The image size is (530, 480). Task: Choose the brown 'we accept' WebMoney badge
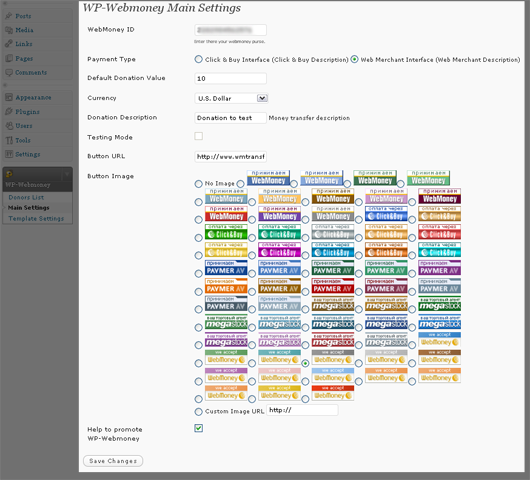click(x=439, y=357)
